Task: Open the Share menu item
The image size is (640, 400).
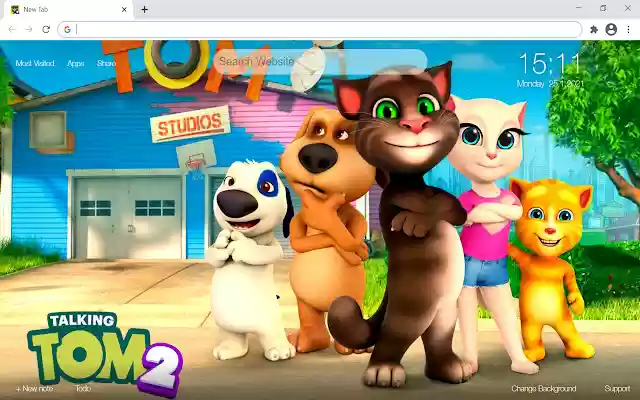Action: point(106,63)
